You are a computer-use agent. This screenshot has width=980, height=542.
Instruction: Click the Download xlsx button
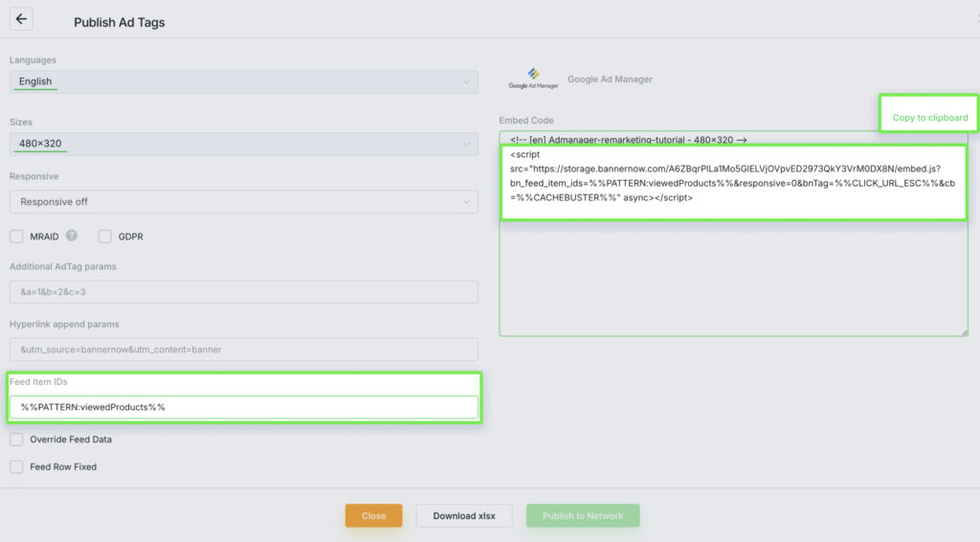tap(464, 516)
